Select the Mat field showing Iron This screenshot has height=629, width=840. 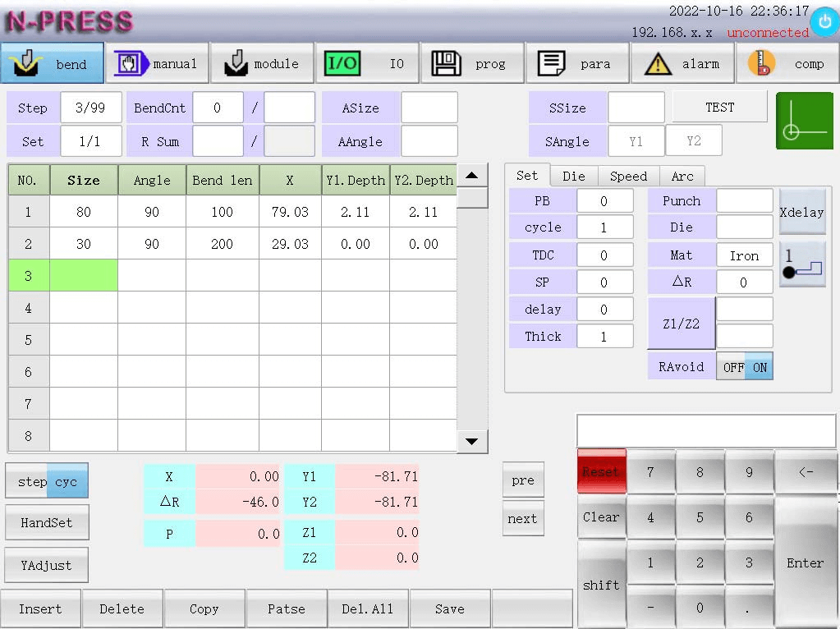tap(744, 255)
